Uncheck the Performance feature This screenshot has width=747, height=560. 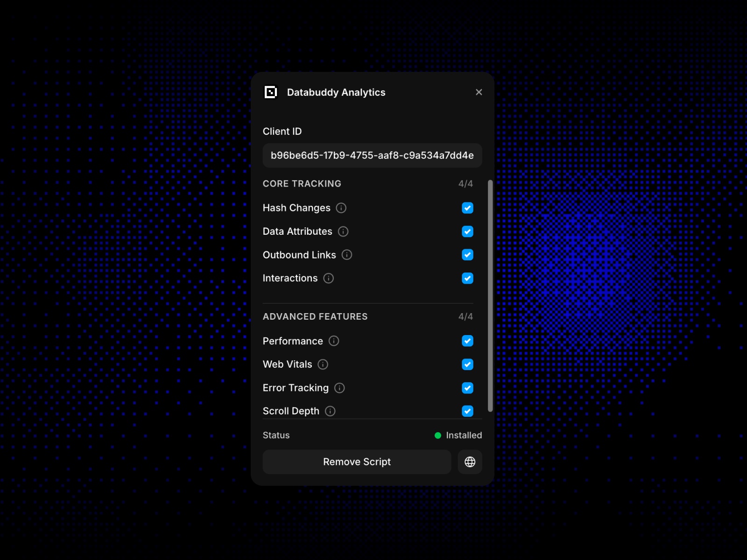(x=467, y=341)
